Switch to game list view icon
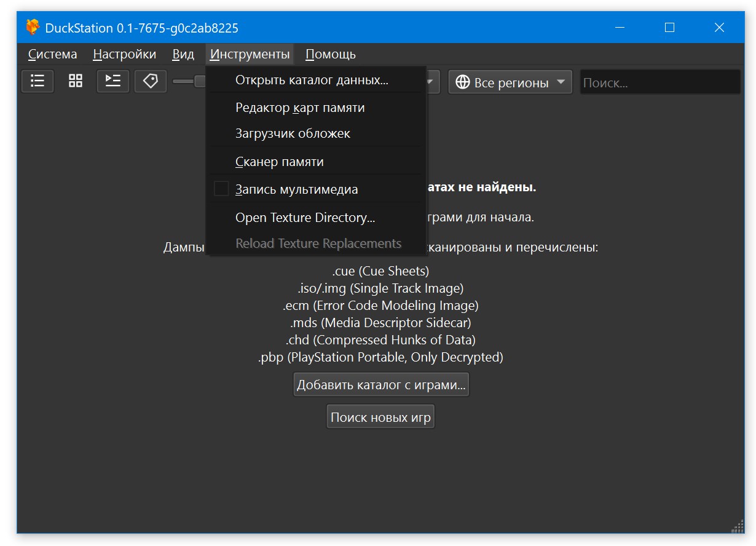The width and height of the screenshot is (756, 546). tap(37, 81)
